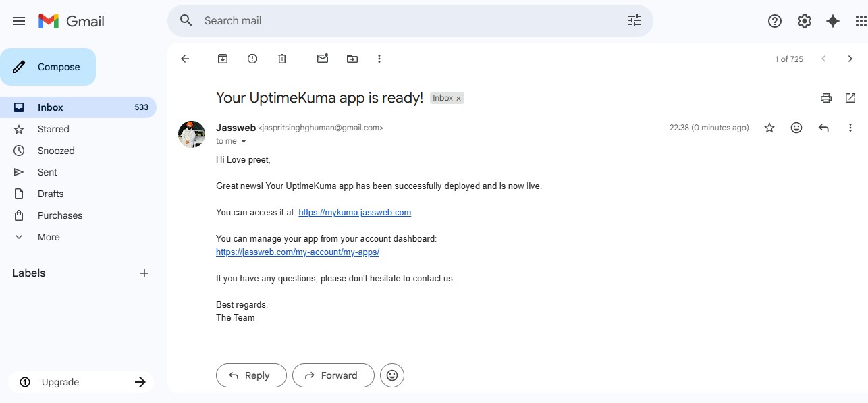Screen dimensions: 868x403
Task: Click the 'The Team' signature line
Action: (x=236, y=317)
